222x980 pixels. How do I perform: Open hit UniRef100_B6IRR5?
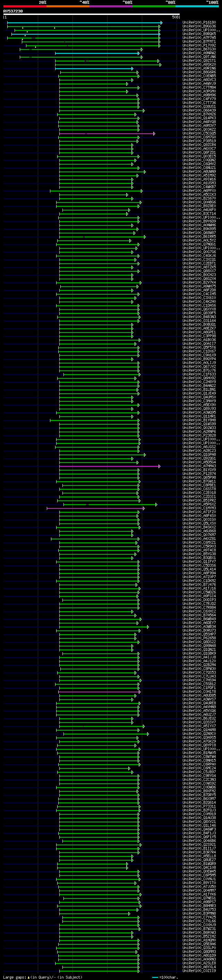coord(199,237)
